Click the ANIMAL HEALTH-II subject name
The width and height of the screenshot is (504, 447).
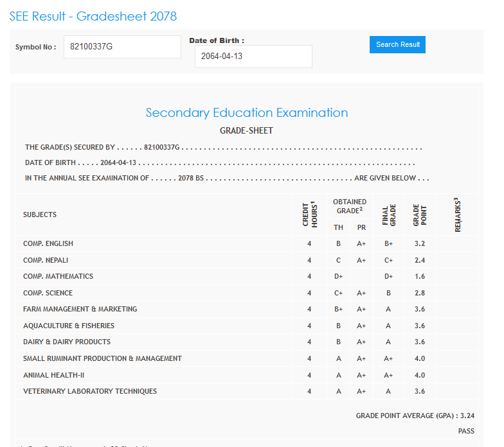53,375
